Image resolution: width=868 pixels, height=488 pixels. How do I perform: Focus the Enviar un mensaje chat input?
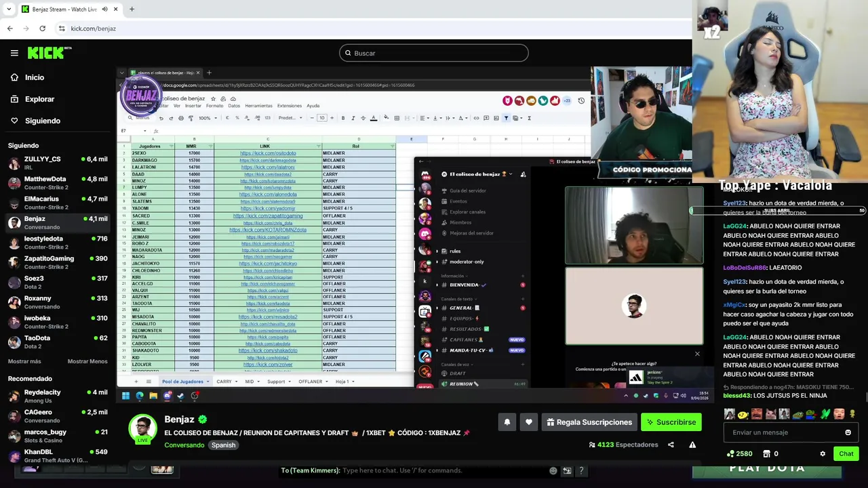tap(785, 432)
